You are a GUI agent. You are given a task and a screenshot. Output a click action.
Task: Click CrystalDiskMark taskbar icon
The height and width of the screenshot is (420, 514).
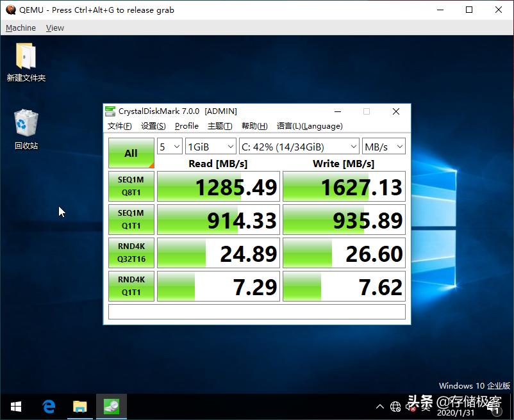[111, 406]
